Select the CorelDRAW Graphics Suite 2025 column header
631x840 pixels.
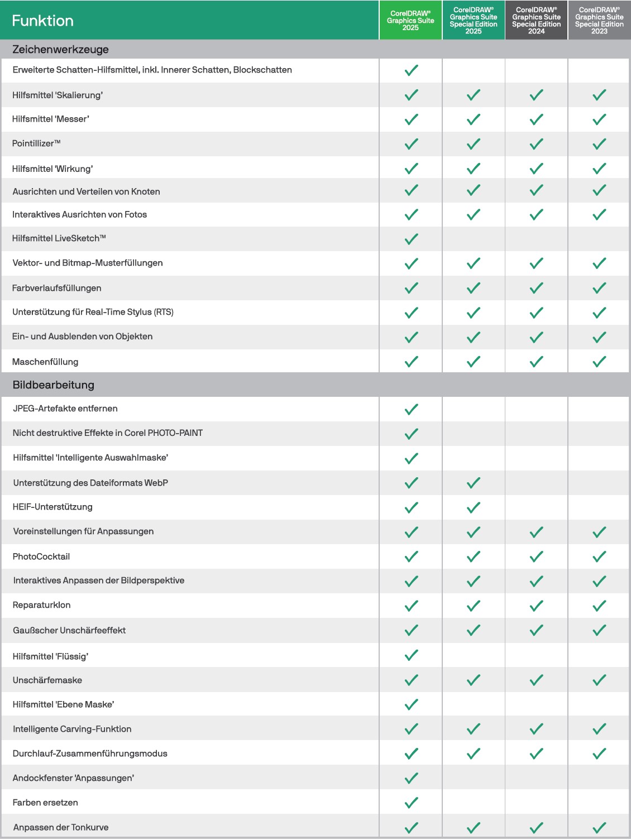point(410,21)
